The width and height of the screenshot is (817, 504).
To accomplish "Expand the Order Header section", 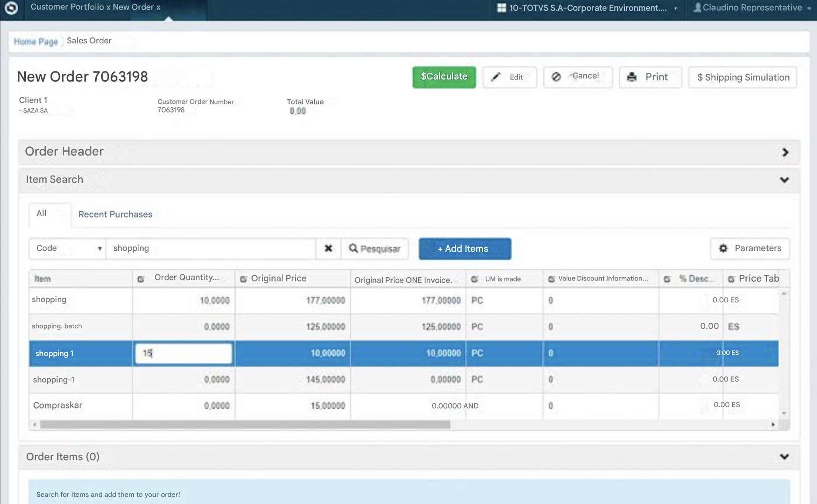I will pyautogui.click(x=785, y=152).
